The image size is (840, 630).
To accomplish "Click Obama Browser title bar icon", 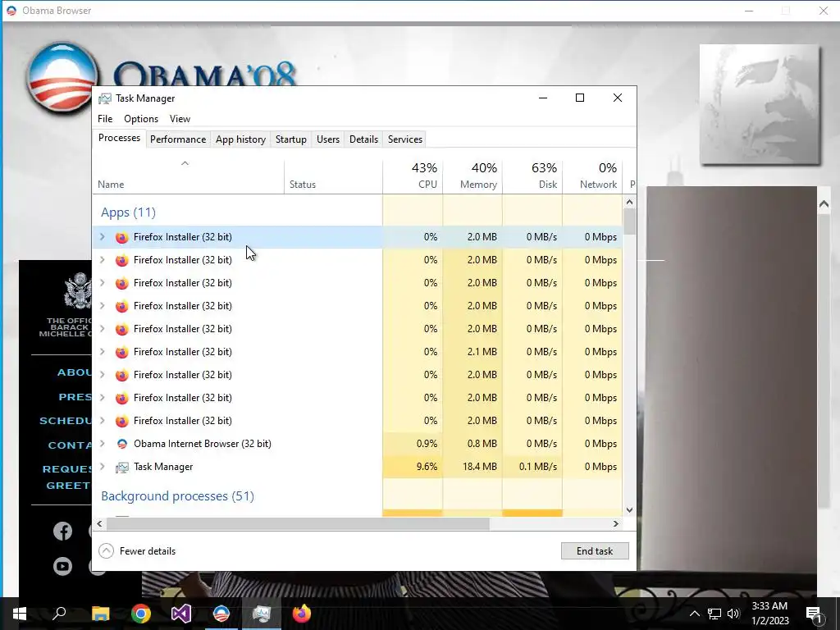I will [x=11, y=11].
